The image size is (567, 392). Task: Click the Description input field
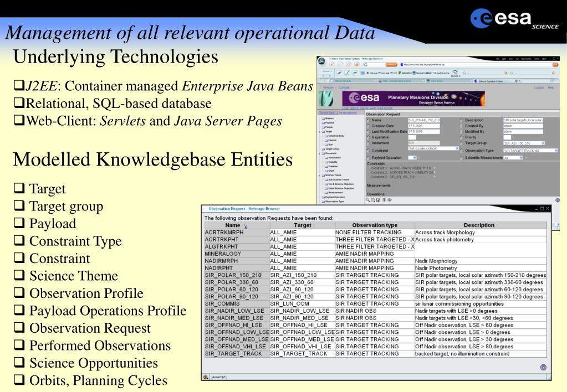[523, 120]
